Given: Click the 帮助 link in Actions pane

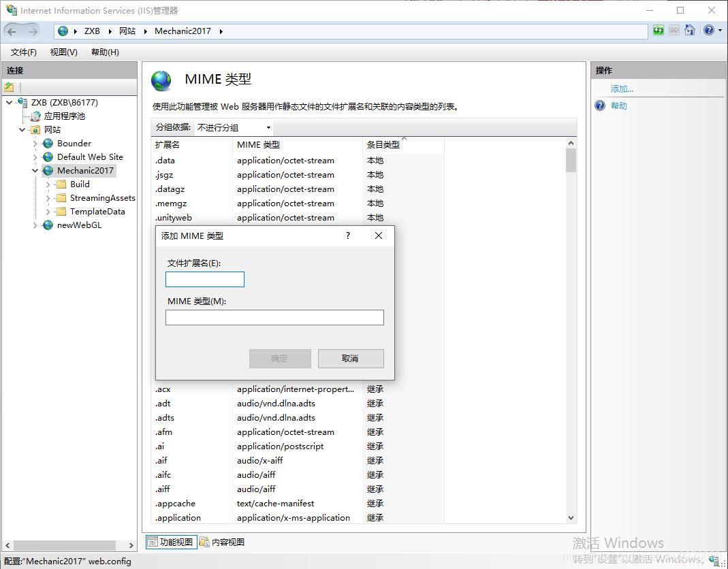Looking at the screenshot, I should (x=619, y=105).
